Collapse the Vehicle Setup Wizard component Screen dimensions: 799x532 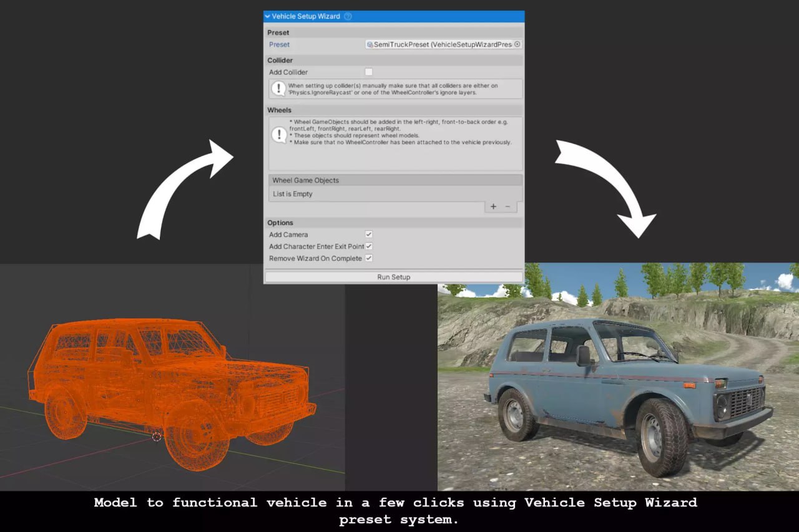tap(267, 16)
